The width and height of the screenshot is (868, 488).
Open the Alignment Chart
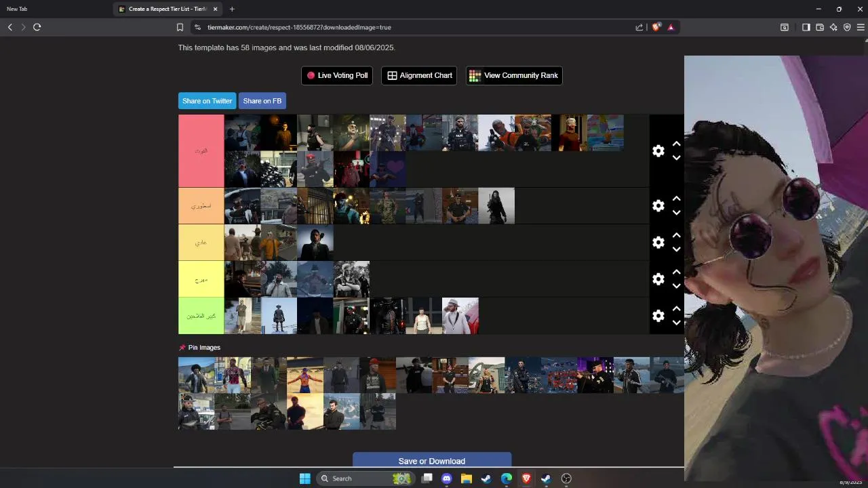(419, 75)
